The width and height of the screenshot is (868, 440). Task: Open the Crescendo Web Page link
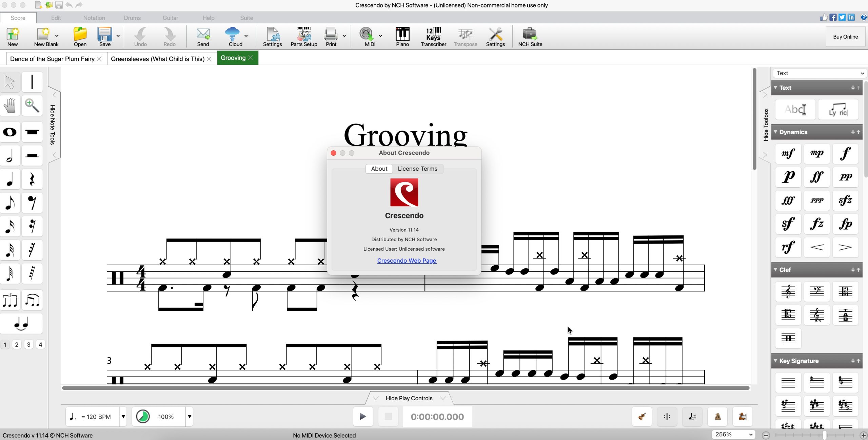[407, 261]
